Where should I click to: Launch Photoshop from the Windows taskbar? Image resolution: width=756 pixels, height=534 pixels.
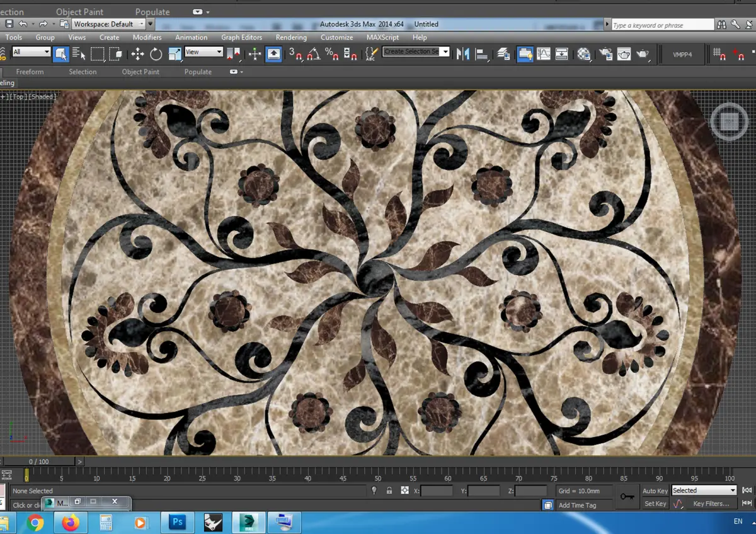pos(177,522)
